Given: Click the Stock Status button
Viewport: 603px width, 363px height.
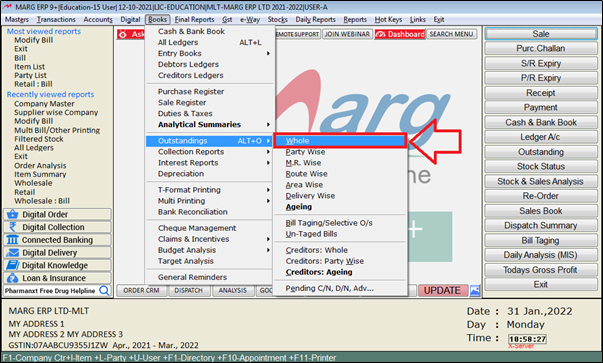Looking at the screenshot, I should [x=541, y=167].
